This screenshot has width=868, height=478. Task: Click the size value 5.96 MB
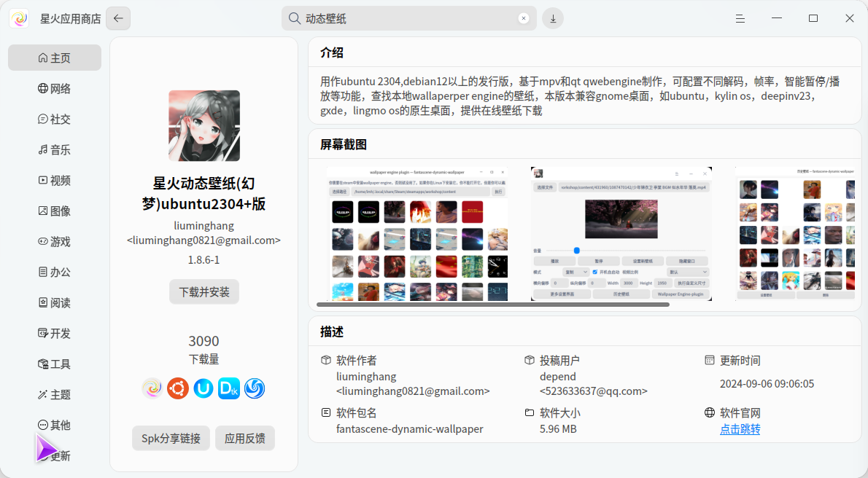(558, 428)
